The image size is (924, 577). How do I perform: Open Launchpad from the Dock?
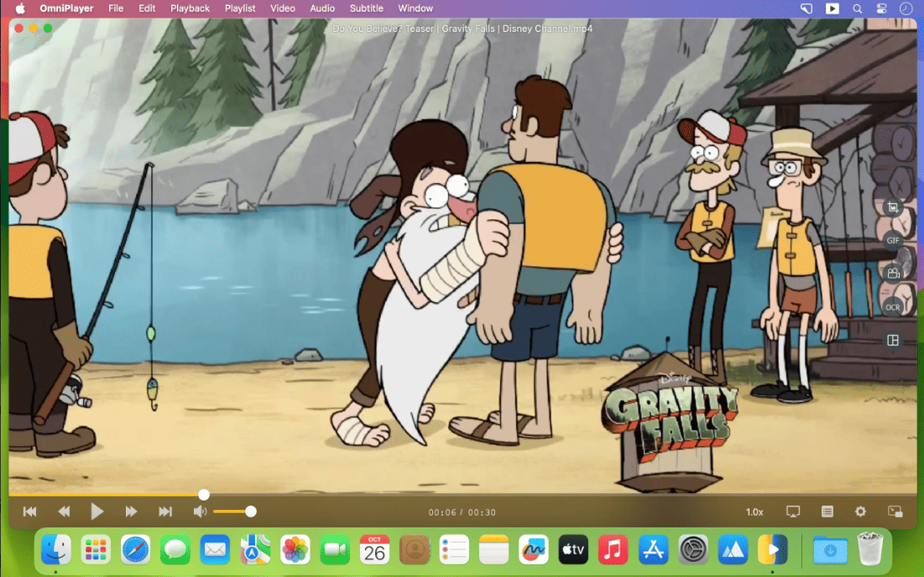point(96,550)
